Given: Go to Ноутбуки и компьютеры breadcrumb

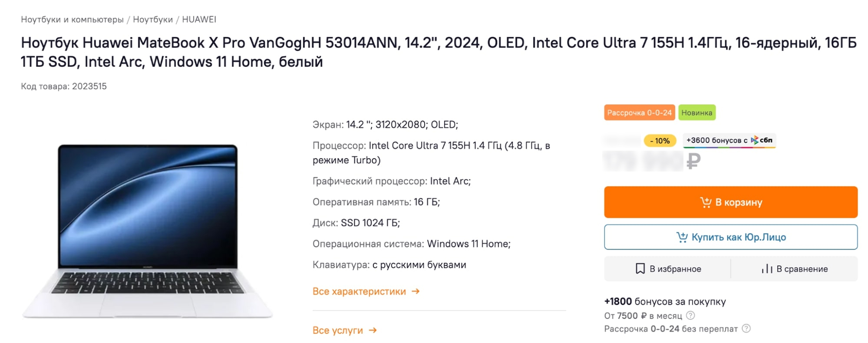Looking at the screenshot, I should pyautogui.click(x=73, y=20).
